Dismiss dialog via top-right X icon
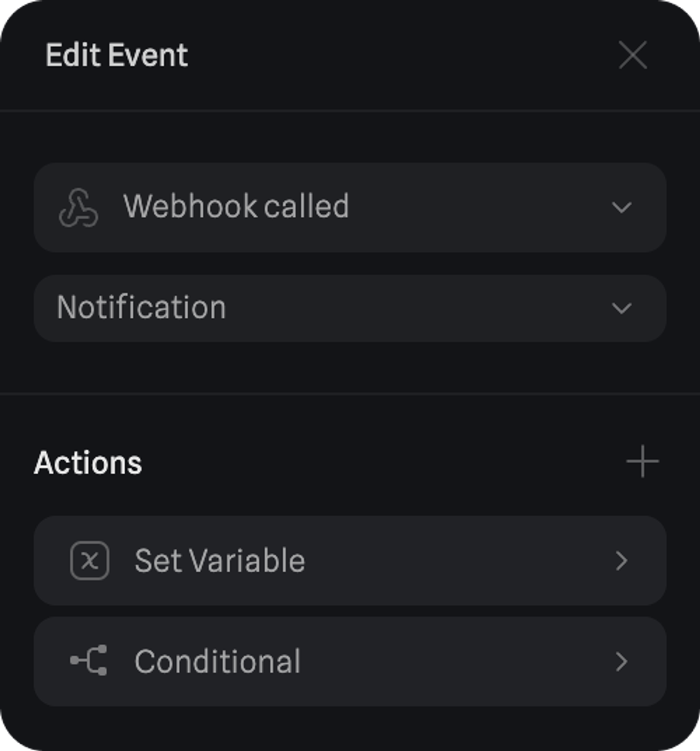The height and width of the screenshot is (751, 700). tap(633, 55)
